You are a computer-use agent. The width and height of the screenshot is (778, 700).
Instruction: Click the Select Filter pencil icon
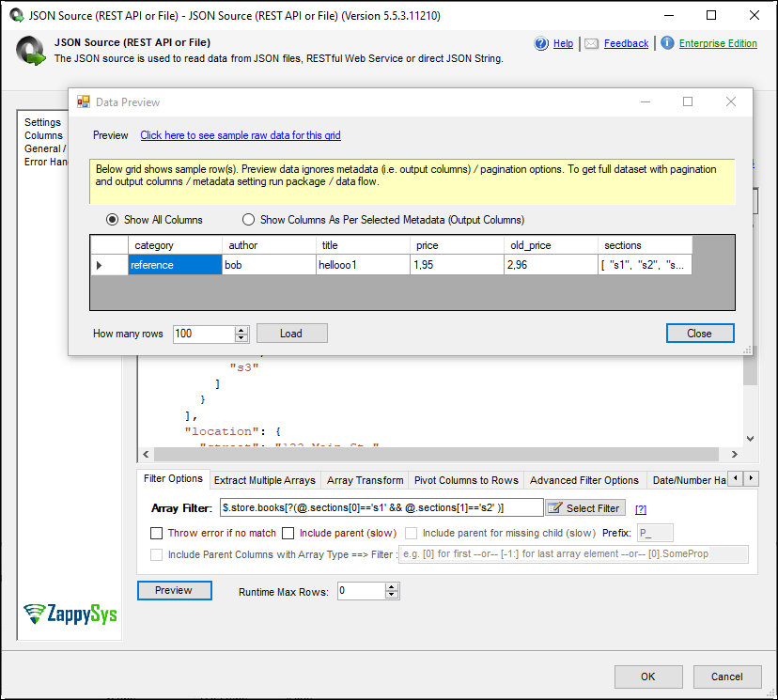[555, 507]
